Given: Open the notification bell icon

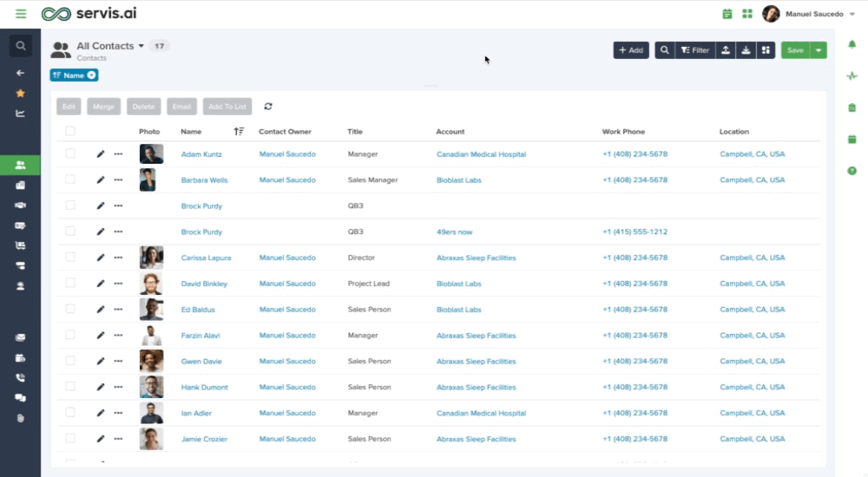Looking at the screenshot, I should [852, 44].
